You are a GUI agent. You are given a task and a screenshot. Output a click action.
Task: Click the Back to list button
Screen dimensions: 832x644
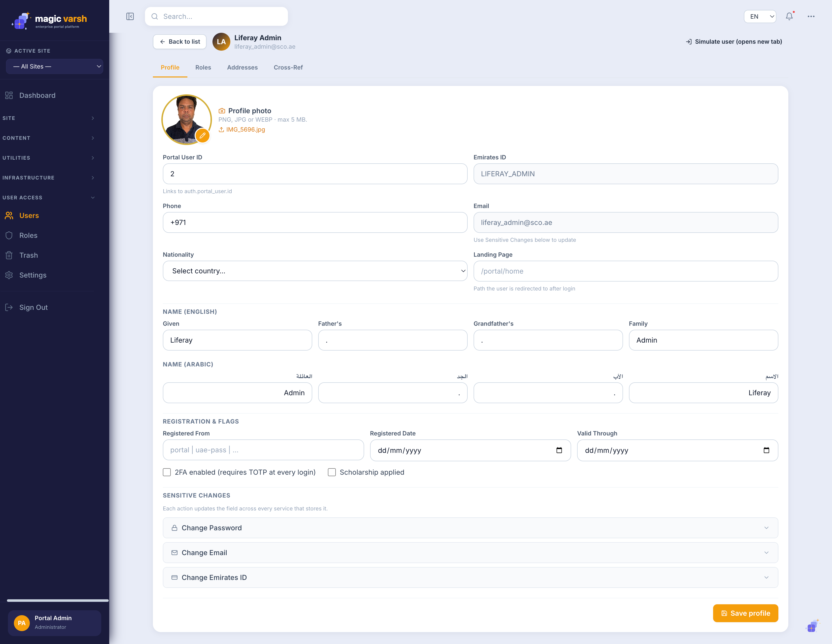pyautogui.click(x=180, y=42)
